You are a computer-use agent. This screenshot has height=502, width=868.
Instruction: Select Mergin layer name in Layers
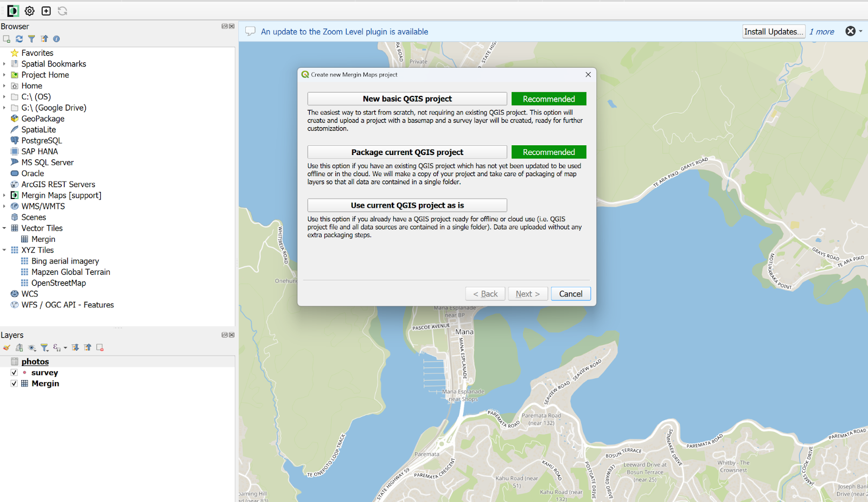pyautogui.click(x=45, y=383)
